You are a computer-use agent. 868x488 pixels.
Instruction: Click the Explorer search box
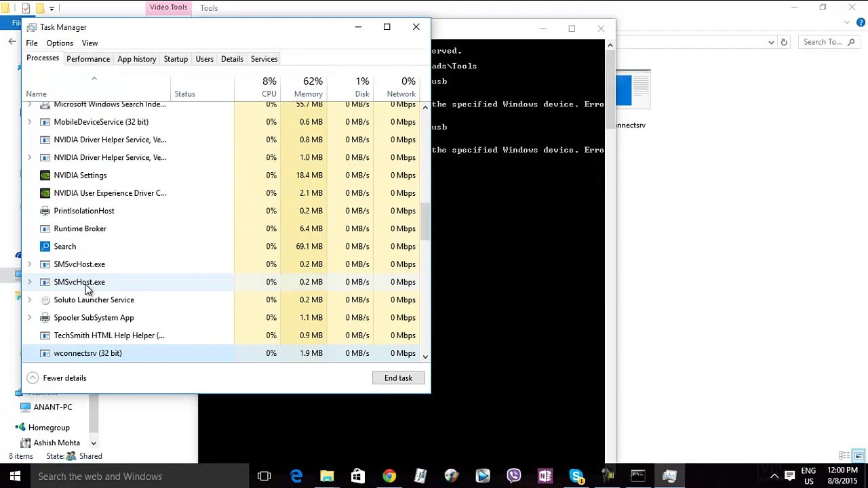pyautogui.click(x=830, y=42)
